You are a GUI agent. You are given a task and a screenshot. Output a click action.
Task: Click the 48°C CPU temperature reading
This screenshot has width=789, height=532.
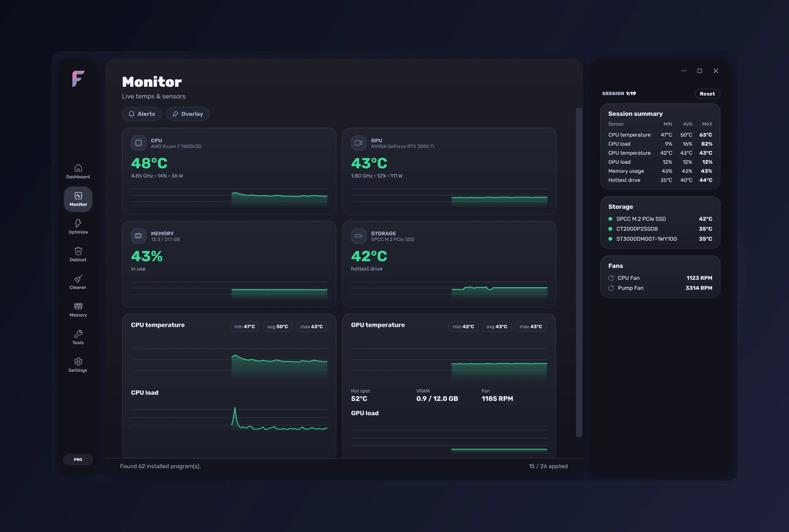point(149,163)
